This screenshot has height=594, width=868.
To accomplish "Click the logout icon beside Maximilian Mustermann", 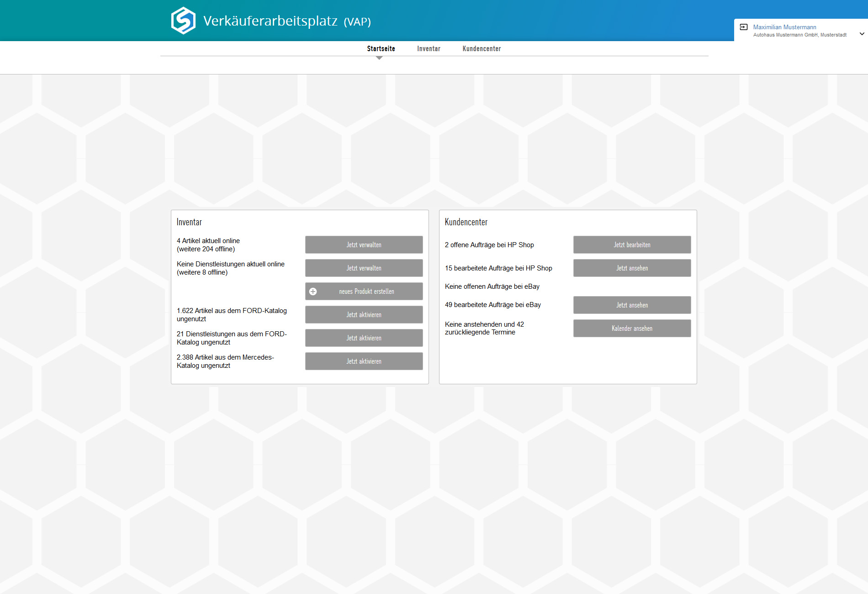I will pos(743,27).
